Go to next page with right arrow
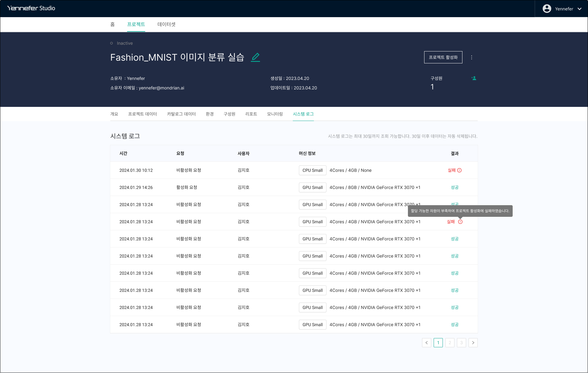 473,343
